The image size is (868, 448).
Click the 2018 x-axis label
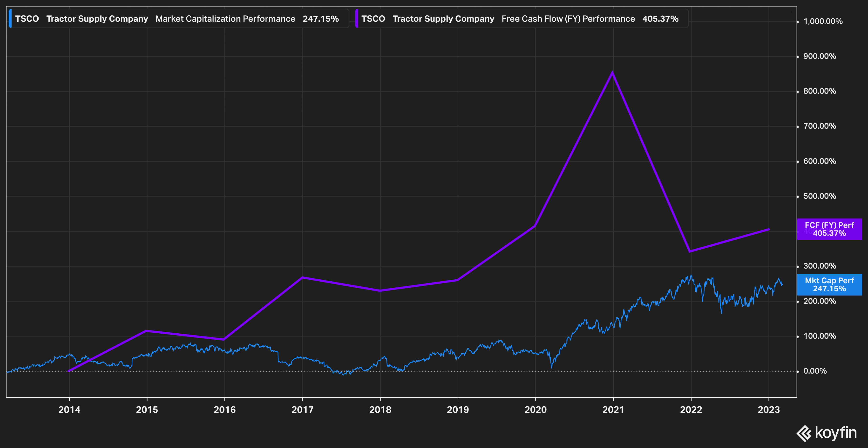[380, 410]
